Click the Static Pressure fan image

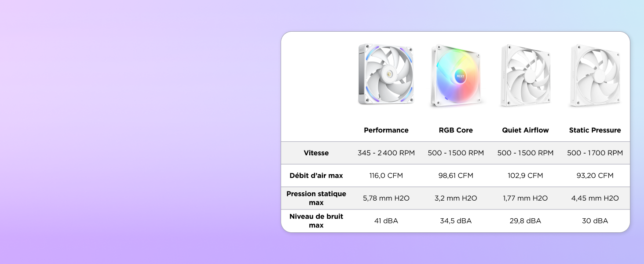(595, 76)
